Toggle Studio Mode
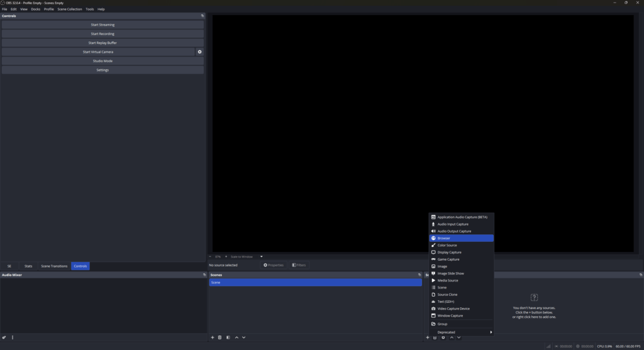The image size is (644, 350). (x=103, y=61)
